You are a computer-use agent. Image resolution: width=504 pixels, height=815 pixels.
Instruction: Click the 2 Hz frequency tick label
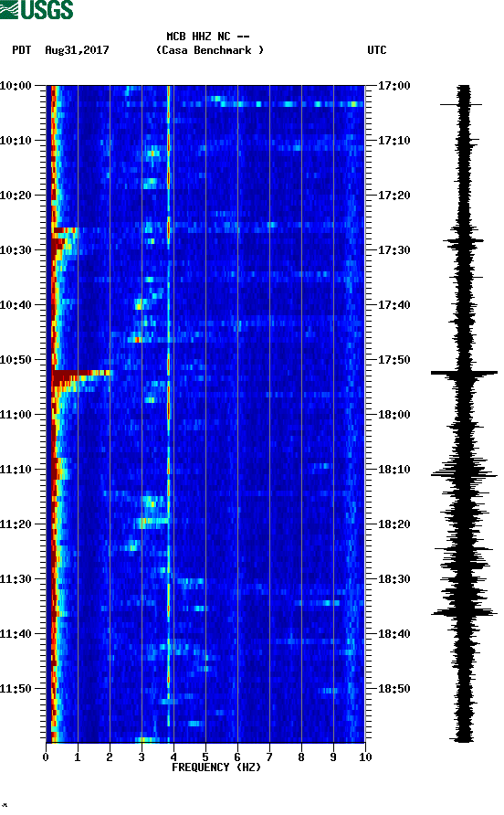tap(110, 757)
